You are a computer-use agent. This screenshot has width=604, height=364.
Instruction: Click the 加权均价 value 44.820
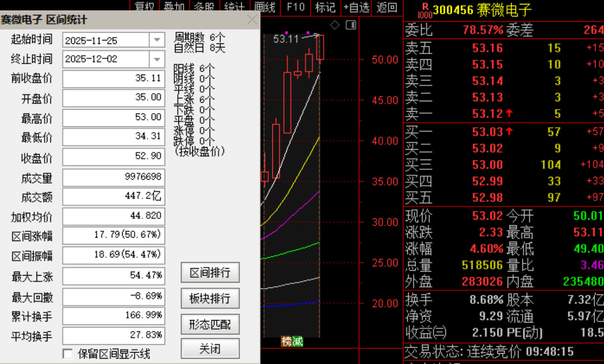pos(114,216)
